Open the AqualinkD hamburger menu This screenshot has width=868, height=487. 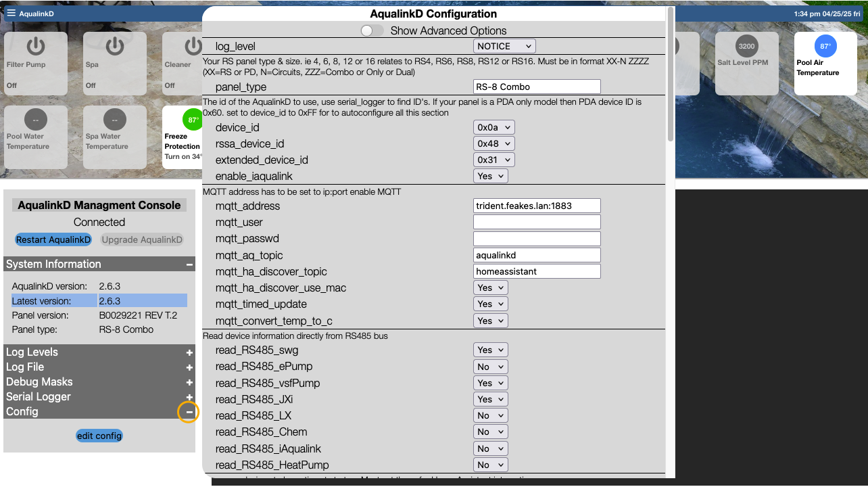pyautogui.click(x=11, y=13)
